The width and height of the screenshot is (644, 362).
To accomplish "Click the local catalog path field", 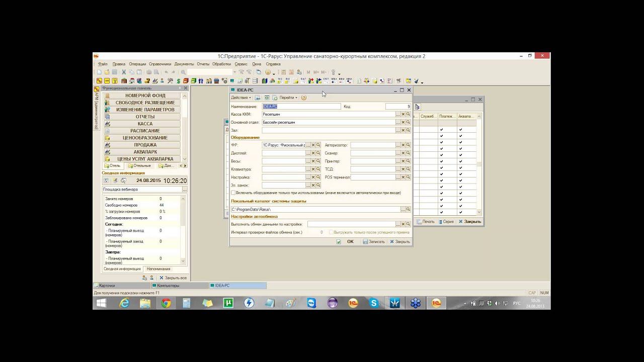I will (x=315, y=209).
